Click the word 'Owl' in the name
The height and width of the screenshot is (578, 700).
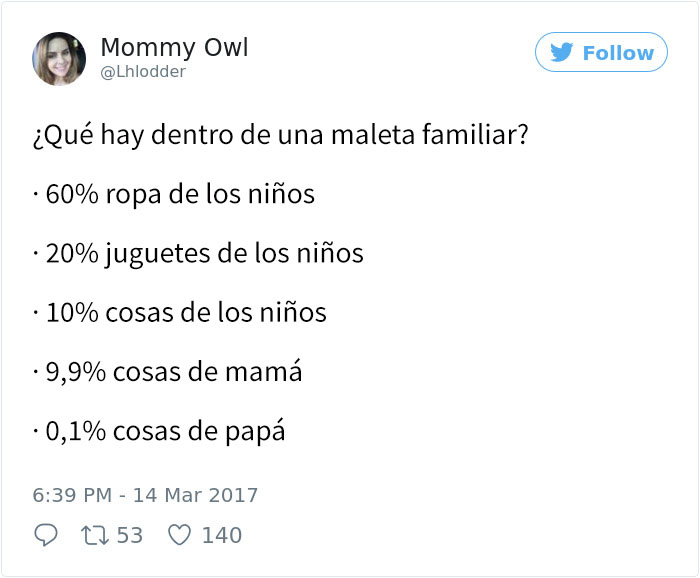pyautogui.click(x=226, y=47)
